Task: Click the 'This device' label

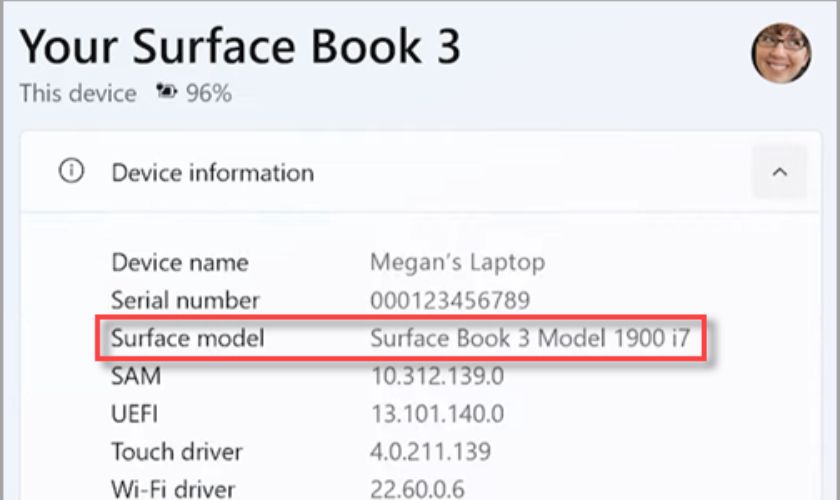Action: [x=78, y=93]
